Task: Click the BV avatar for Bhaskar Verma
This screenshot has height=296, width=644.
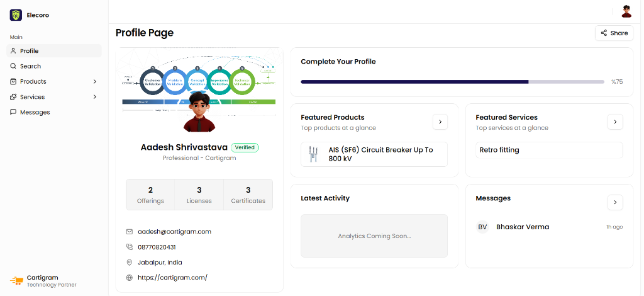Action: (482, 227)
